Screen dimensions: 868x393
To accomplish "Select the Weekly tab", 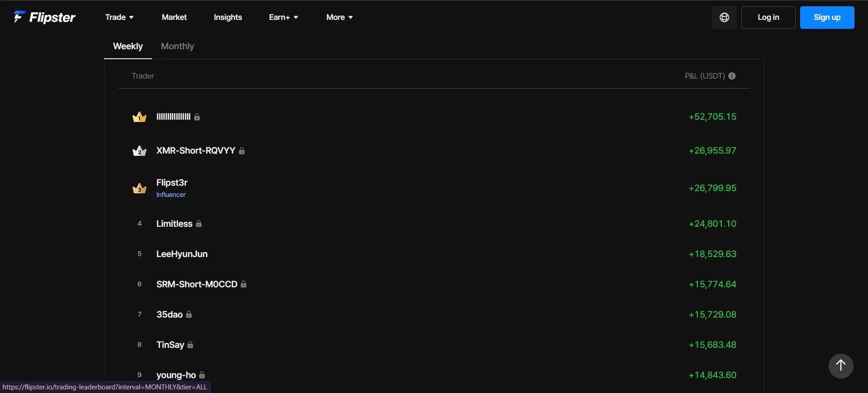I will (128, 46).
